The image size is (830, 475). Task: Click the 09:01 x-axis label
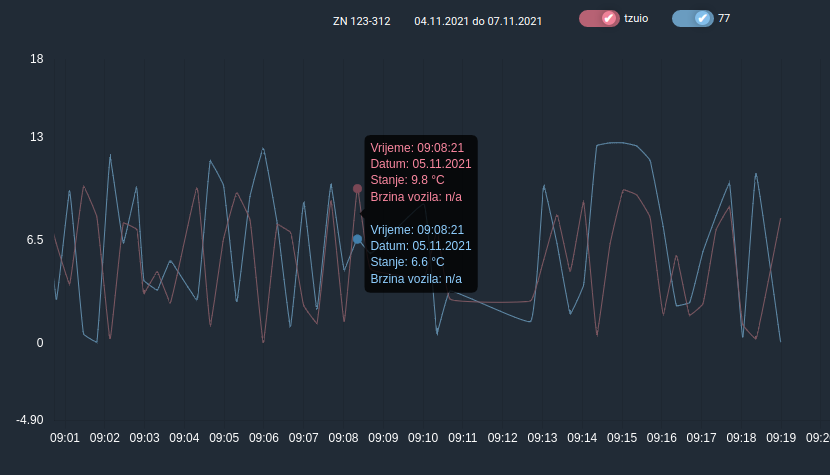(65, 438)
